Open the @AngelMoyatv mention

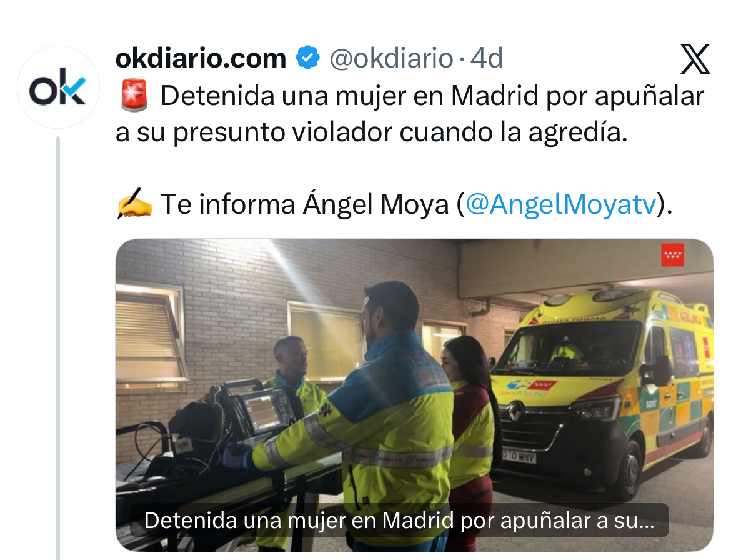click(x=561, y=204)
